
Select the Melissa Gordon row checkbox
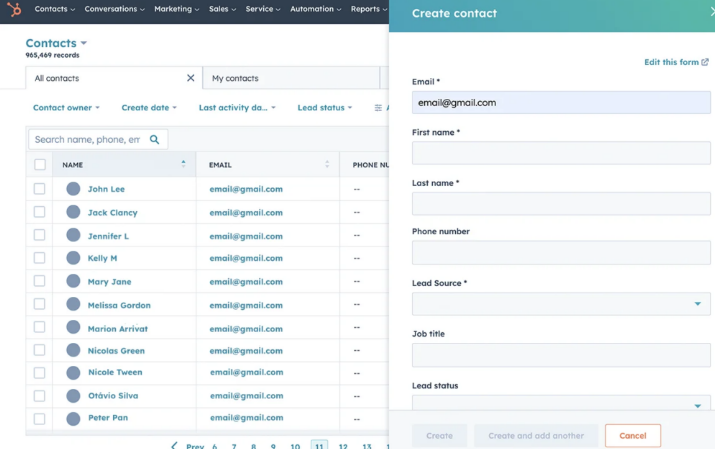(40, 304)
